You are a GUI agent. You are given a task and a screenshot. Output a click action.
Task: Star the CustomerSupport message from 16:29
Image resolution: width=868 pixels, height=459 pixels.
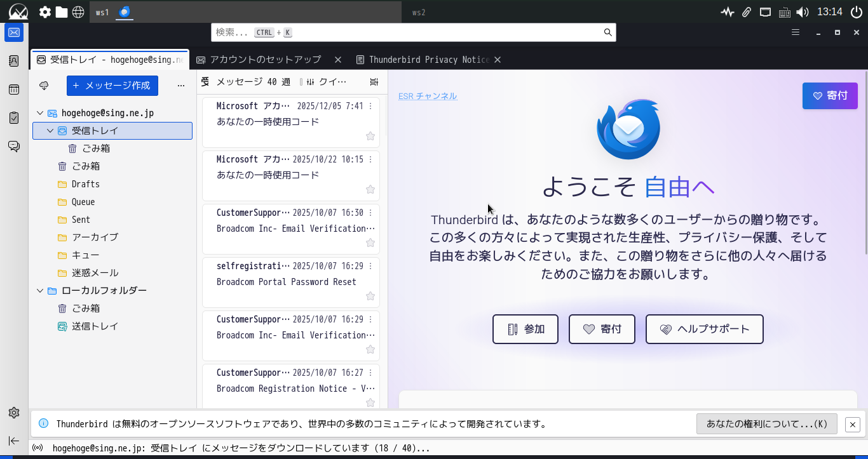tap(370, 349)
